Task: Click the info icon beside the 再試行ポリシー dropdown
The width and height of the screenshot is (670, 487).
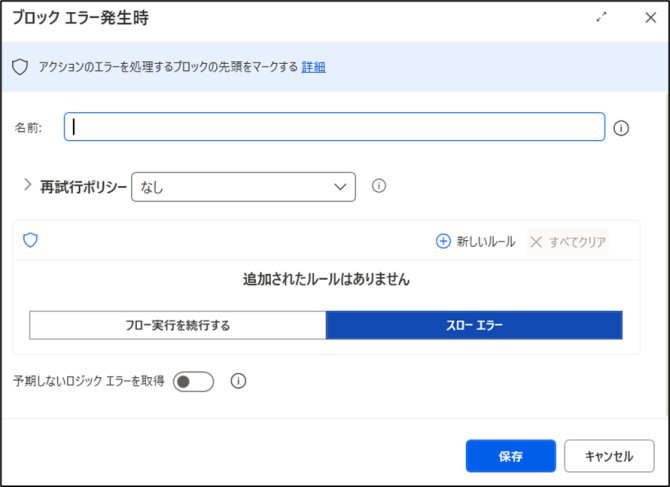Action: (379, 186)
